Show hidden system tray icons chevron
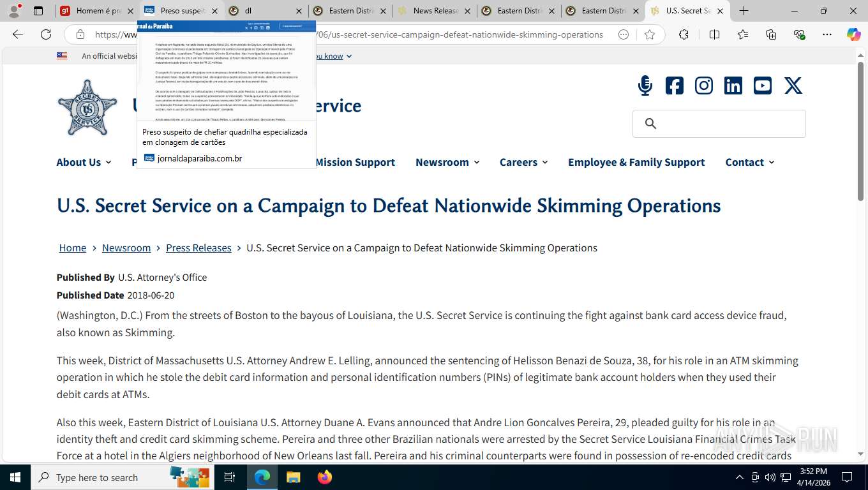 coord(740,477)
